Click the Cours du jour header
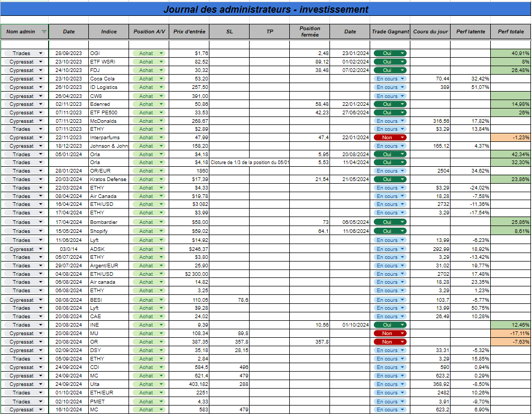Screen dimensions: 532x414 pyautogui.click(x=430, y=32)
